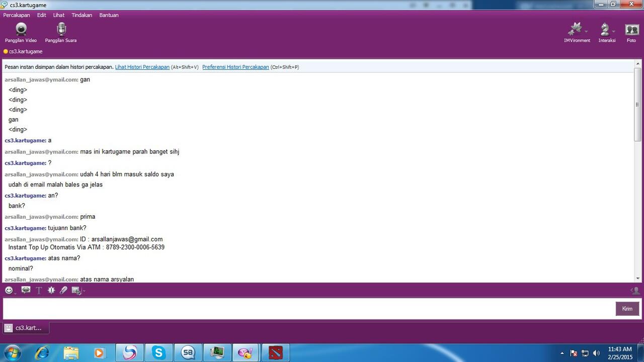The width and height of the screenshot is (644, 362).
Task: Click in the message input box
Action: coord(309,309)
